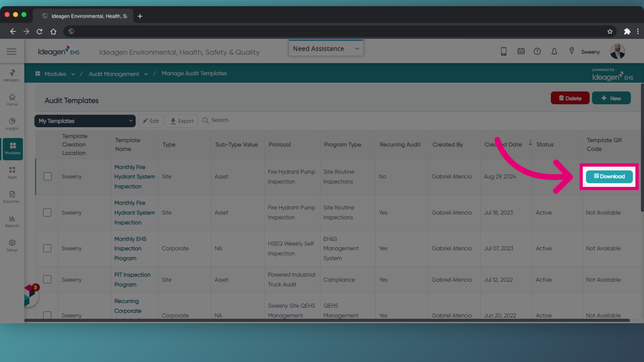
Task: Click the search magnifier icon
Action: tap(206, 120)
